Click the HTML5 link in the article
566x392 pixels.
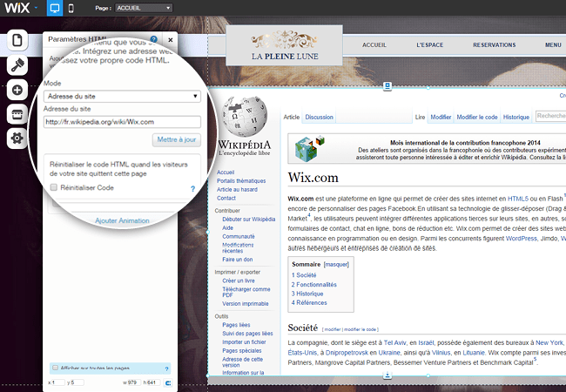[518, 199]
